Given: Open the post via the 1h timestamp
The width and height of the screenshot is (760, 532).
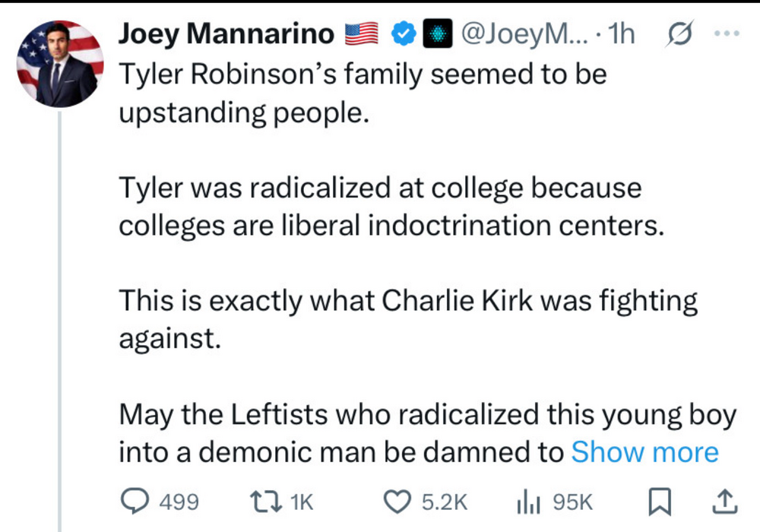Looking at the screenshot, I should (622, 34).
